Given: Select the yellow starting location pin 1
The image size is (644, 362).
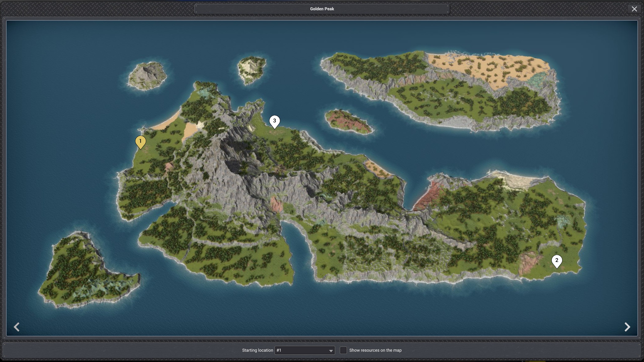Looking at the screenshot, I should coord(140,142).
